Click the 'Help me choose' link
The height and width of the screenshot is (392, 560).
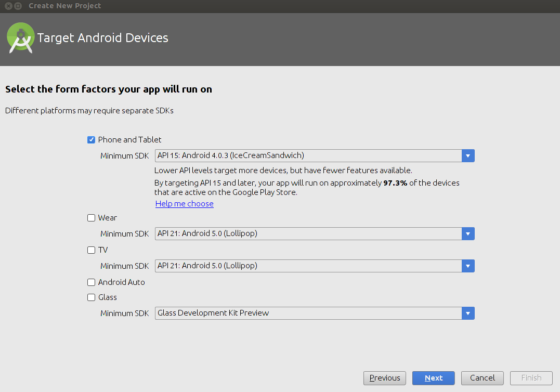pos(184,204)
